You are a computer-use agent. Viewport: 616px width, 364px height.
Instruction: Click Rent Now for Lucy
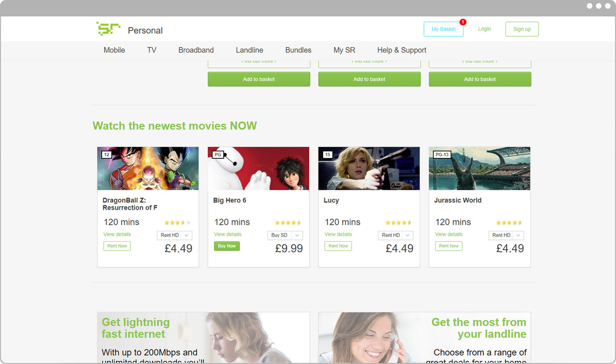click(338, 246)
